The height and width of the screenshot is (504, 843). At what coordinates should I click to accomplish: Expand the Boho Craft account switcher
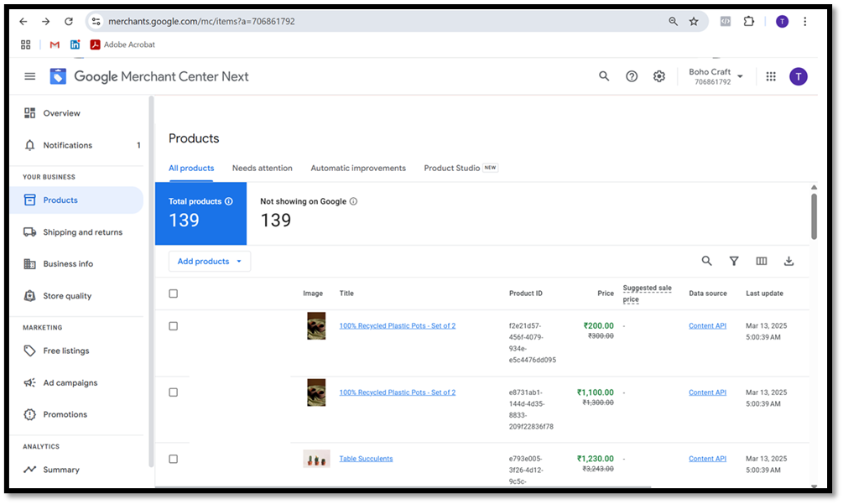click(x=716, y=76)
